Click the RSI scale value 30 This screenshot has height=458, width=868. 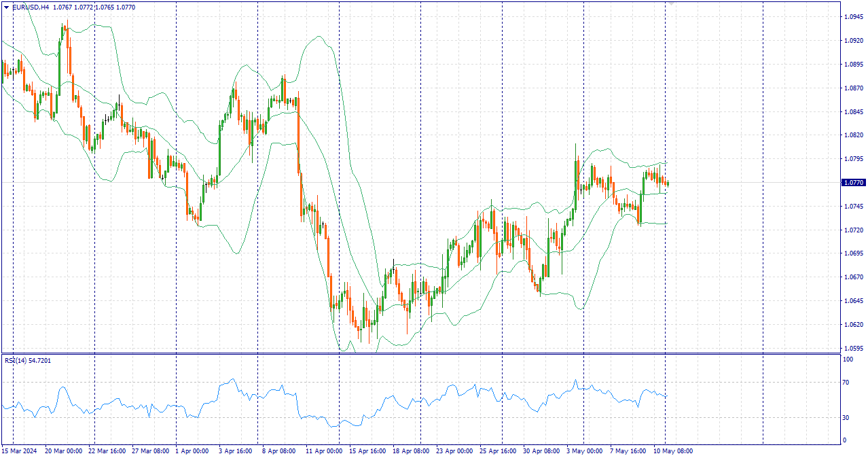click(x=846, y=418)
